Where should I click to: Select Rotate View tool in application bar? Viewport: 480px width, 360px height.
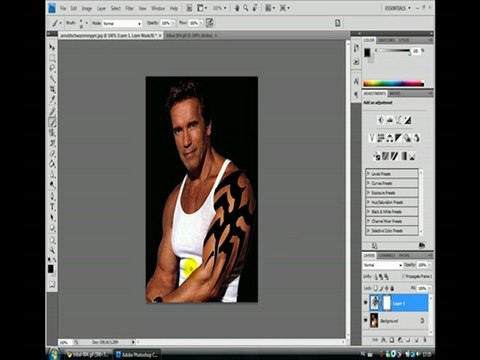(255, 8)
